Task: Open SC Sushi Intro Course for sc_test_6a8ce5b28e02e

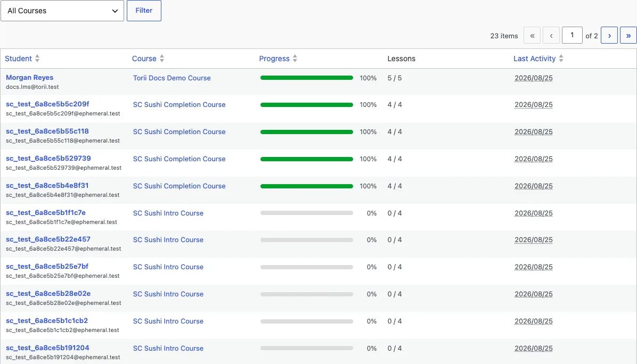Action: click(168, 295)
